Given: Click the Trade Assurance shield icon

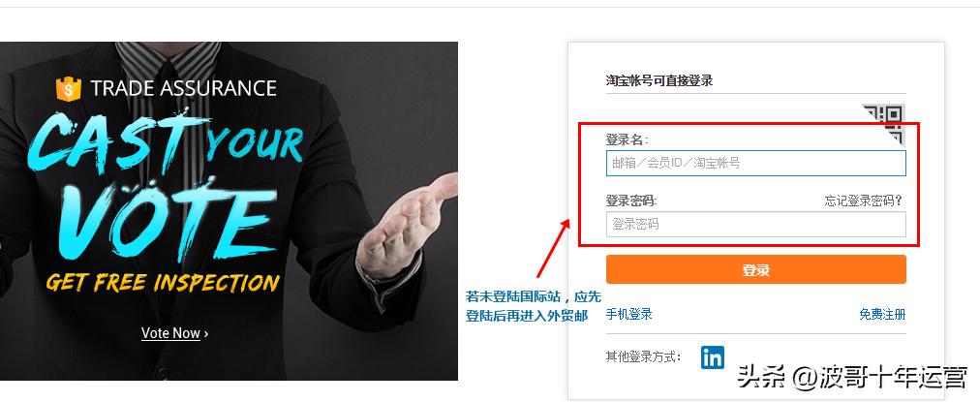Looking at the screenshot, I should pos(68,89).
